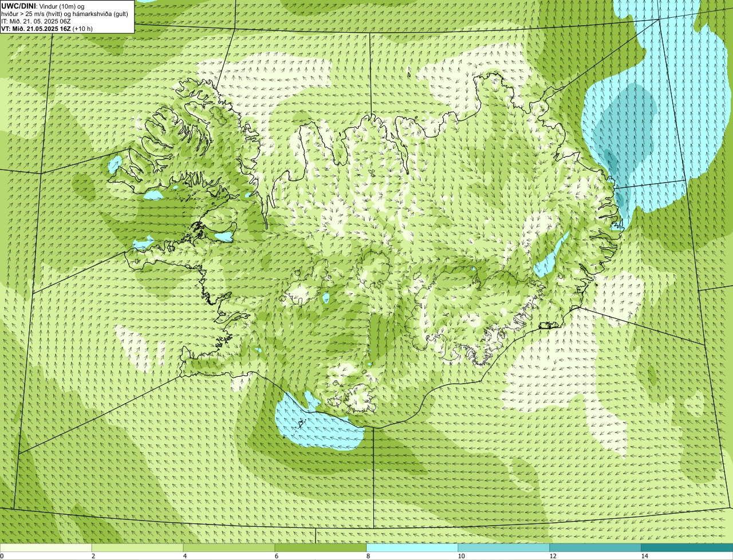Click the 'IT: Mið. 21. 05. 2025 06Z' line
The width and height of the screenshot is (733, 560).
(36, 21)
